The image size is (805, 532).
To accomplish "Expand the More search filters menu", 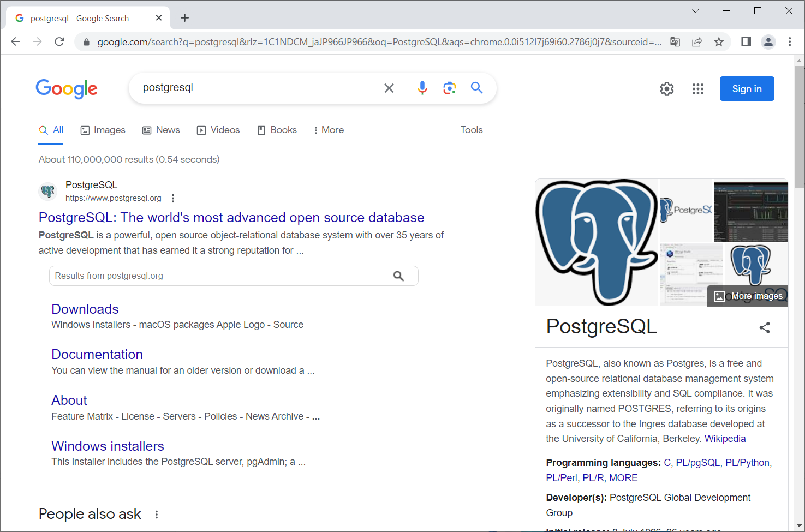I will click(329, 130).
